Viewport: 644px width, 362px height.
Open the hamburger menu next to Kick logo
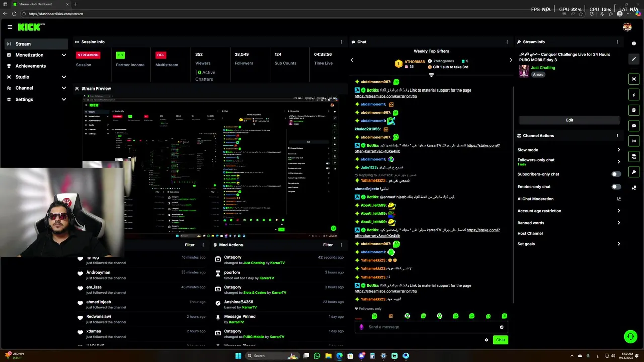pyautogui.click(x=10, y=27)
